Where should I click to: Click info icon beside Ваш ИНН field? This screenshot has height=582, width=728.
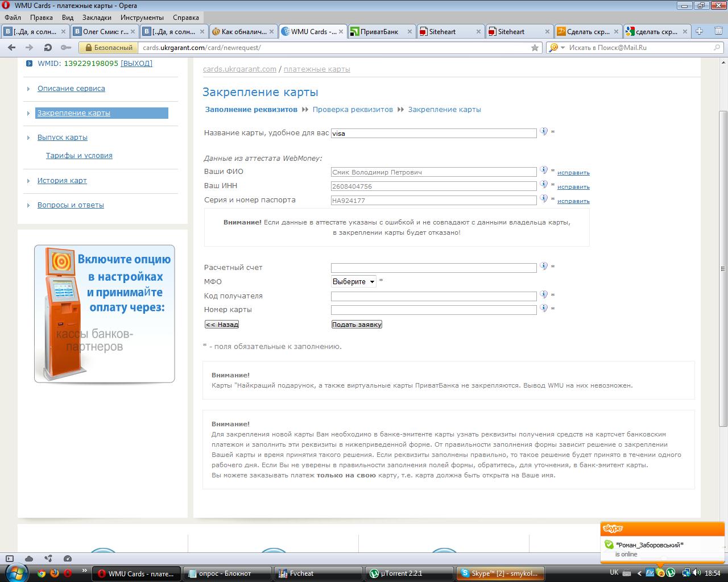[x=544, y=184]
